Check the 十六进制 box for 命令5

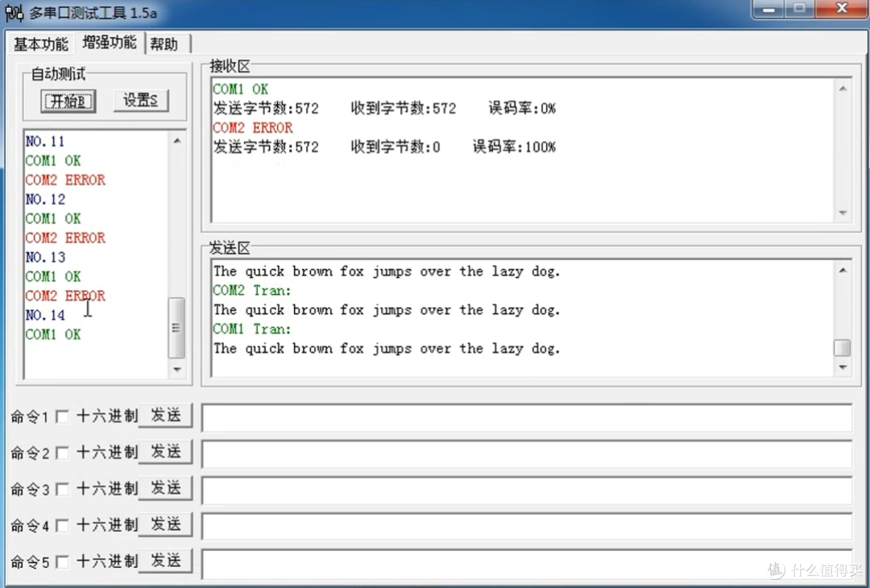click(63, 562)
